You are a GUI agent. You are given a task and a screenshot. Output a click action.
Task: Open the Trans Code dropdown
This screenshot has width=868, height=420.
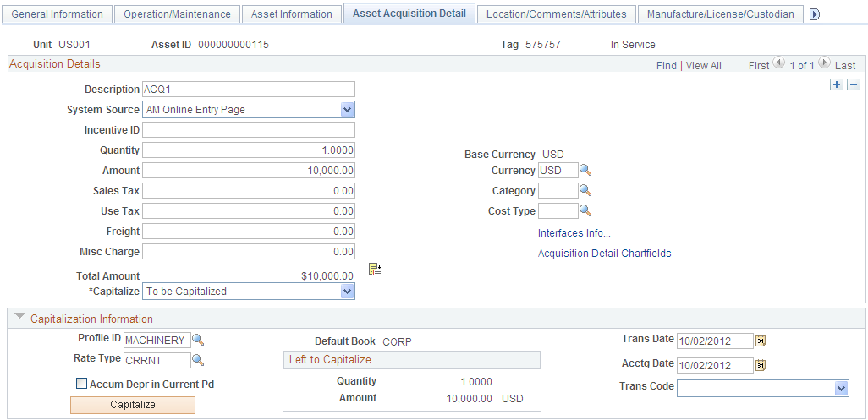(x=842, y=389)
